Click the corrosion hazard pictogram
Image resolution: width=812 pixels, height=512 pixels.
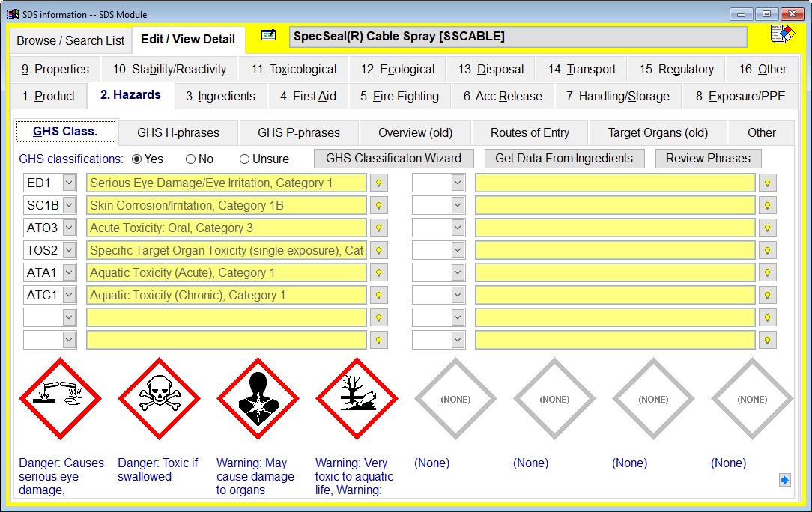click(61, 399)
